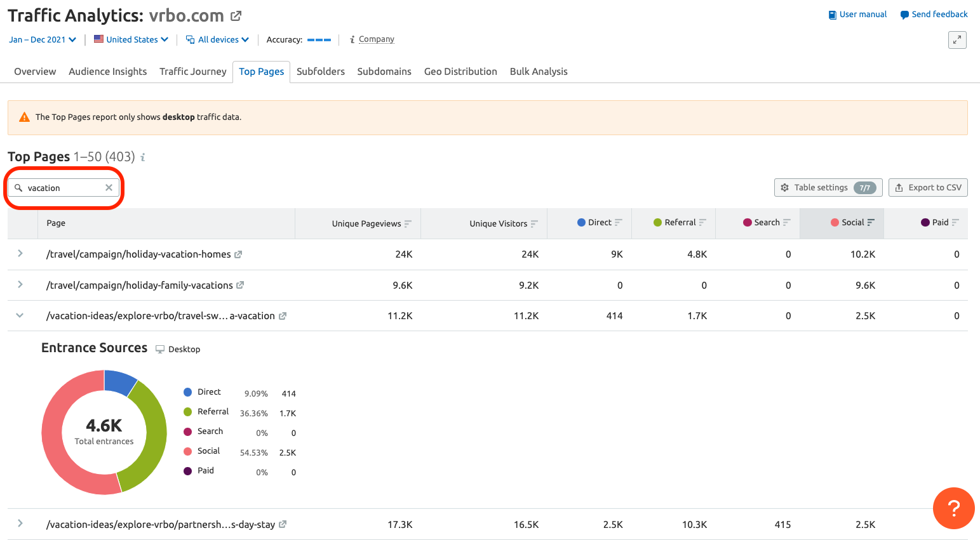The image size is (980, 540).
Task: Open holiday-vacation-homes page external link icon
Action: (x=238, y=254)
